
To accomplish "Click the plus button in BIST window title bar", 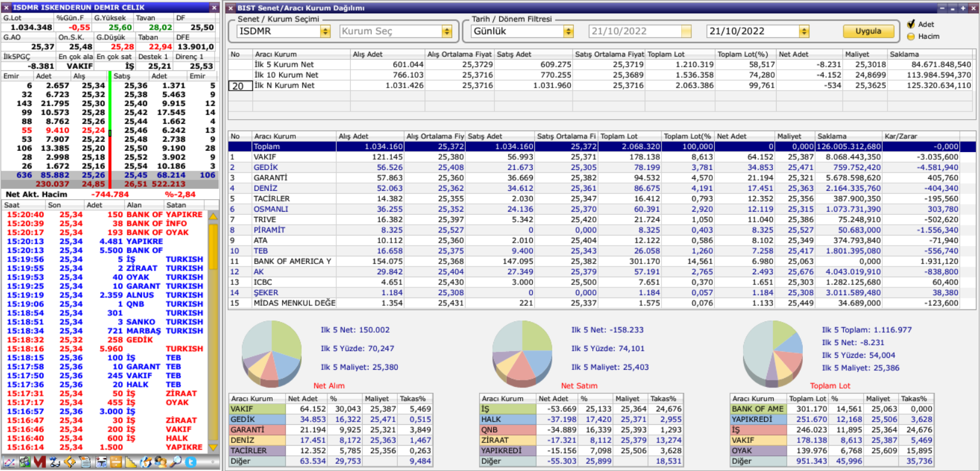I will 962,8.
